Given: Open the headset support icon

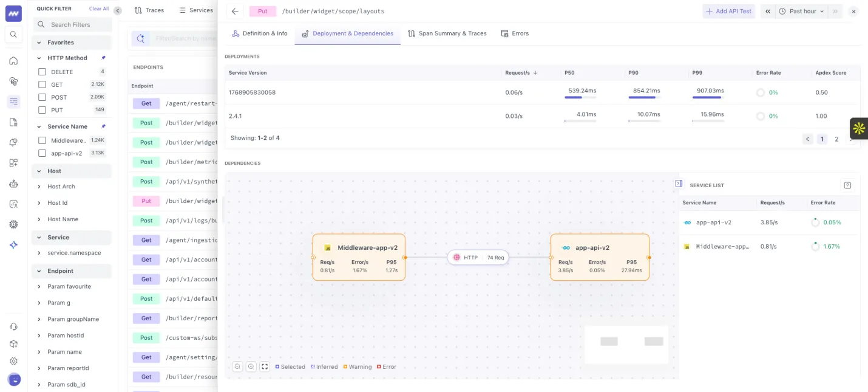Looking at the screenshot, I should pyautogui.click(x=13, y=326).
